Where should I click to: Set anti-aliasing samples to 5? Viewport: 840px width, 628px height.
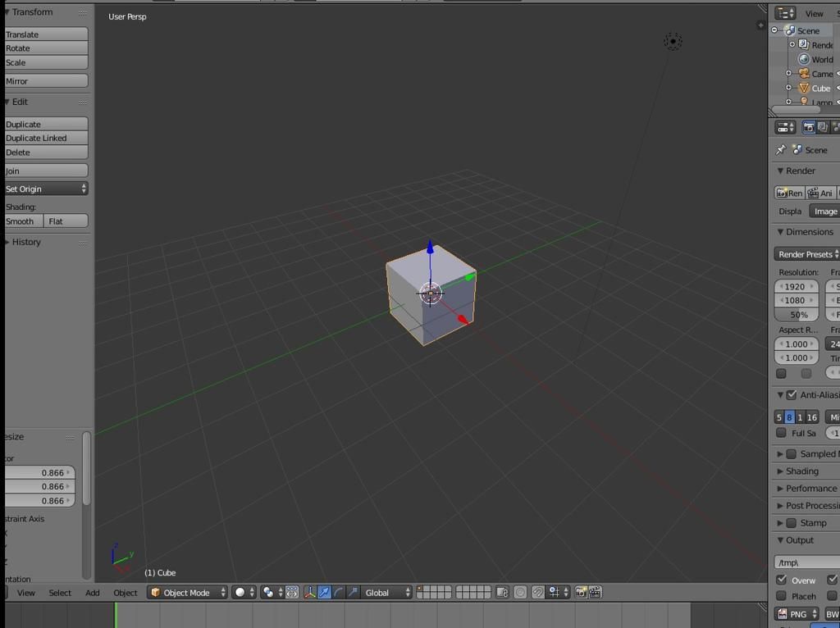779,417
